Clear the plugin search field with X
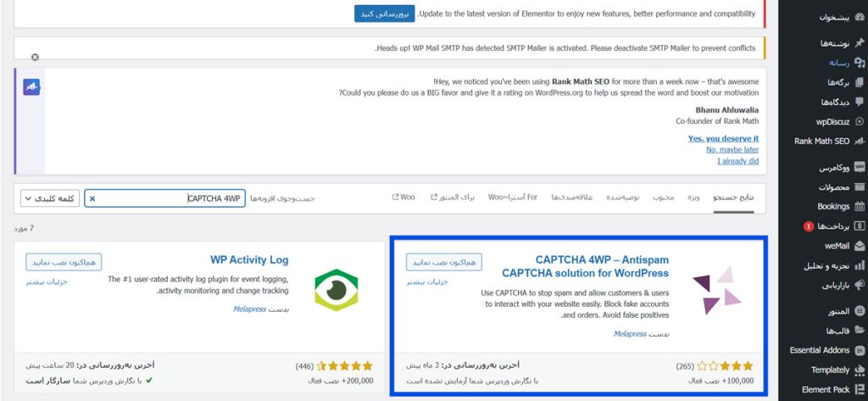 92,198
